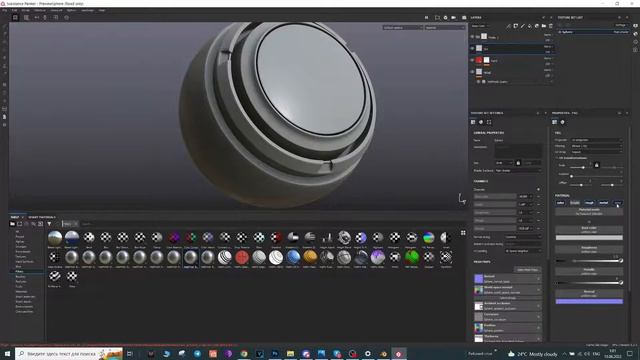Select the blue sphere thumbnail in the Shelf
The height and width of the screenshot is (360, 640).
point(293,257)
